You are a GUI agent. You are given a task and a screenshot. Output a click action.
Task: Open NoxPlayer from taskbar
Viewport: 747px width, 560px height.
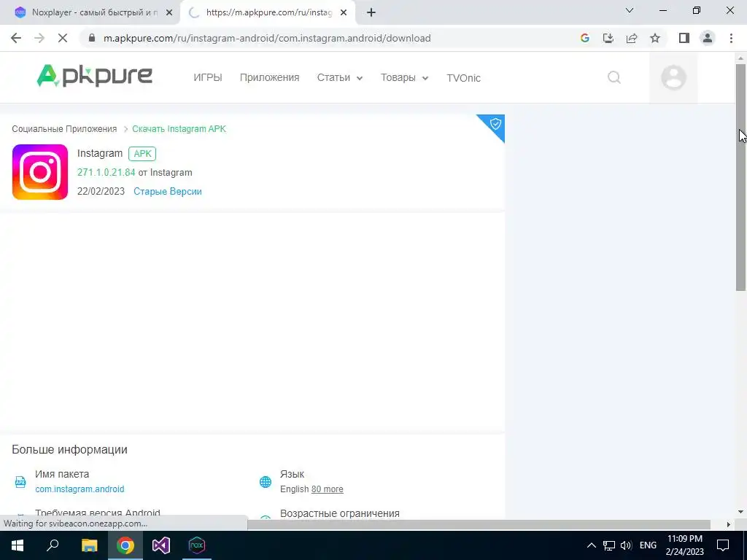197,545
